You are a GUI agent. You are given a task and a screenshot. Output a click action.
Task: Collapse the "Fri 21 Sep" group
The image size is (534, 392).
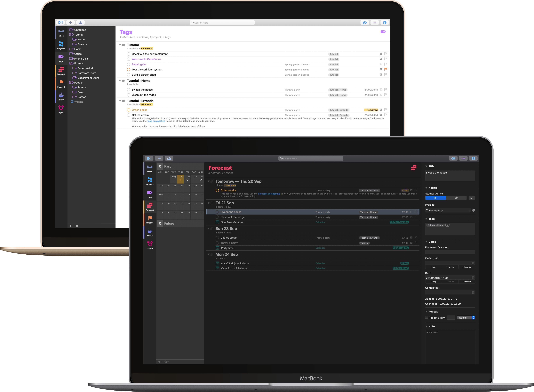pos(209,203)
